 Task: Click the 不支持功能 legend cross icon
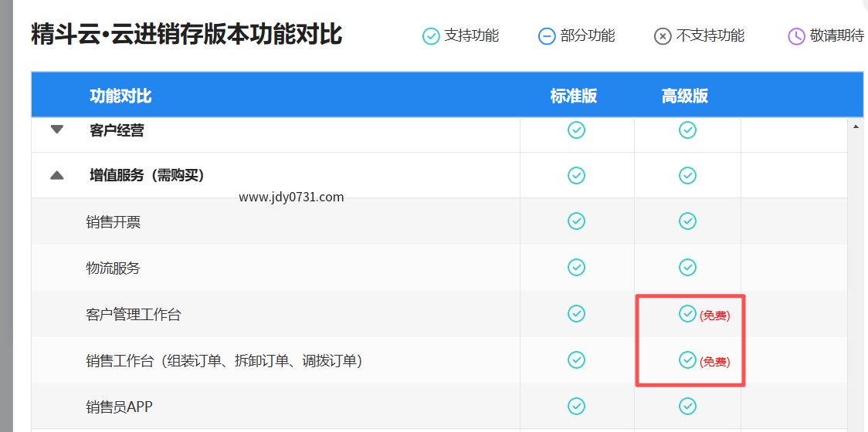(x=663, y=36)
